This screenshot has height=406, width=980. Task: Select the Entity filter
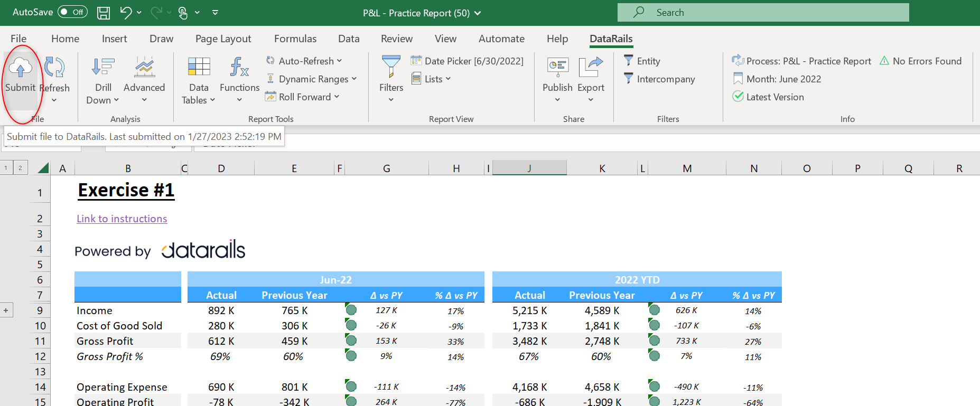(642, 61)
